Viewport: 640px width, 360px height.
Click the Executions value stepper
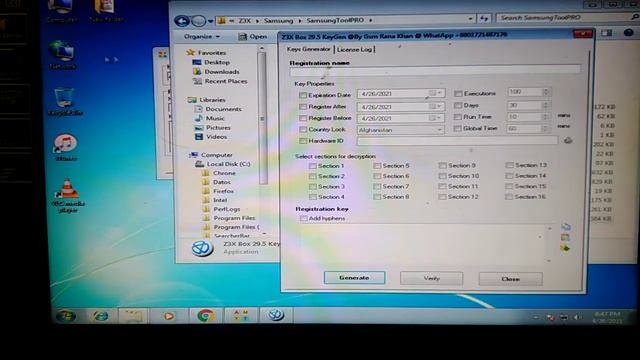pyautogui.click(x=546, y=92)
